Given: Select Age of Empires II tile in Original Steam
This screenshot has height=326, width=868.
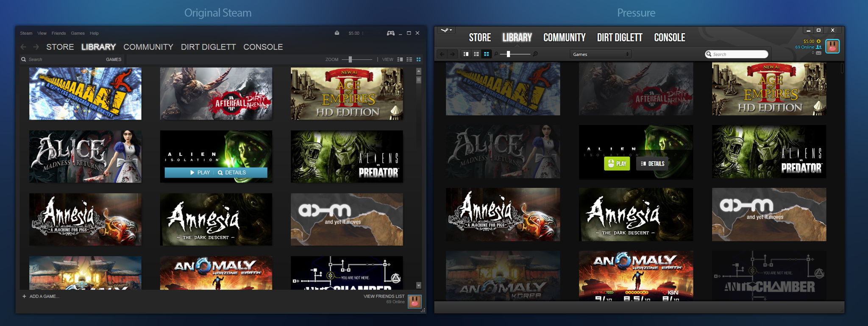Looking at the screenshot, I should click(347, 94).
